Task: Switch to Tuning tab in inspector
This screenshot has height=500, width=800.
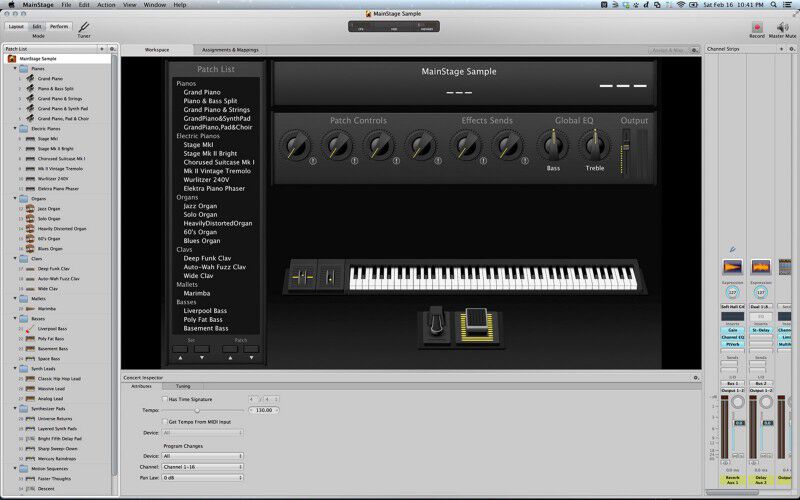Action: [x=183, y=386]
